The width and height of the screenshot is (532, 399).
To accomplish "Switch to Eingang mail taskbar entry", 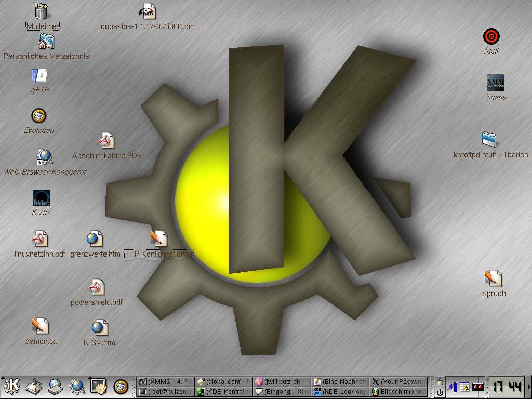I will (x=282, y=392).
